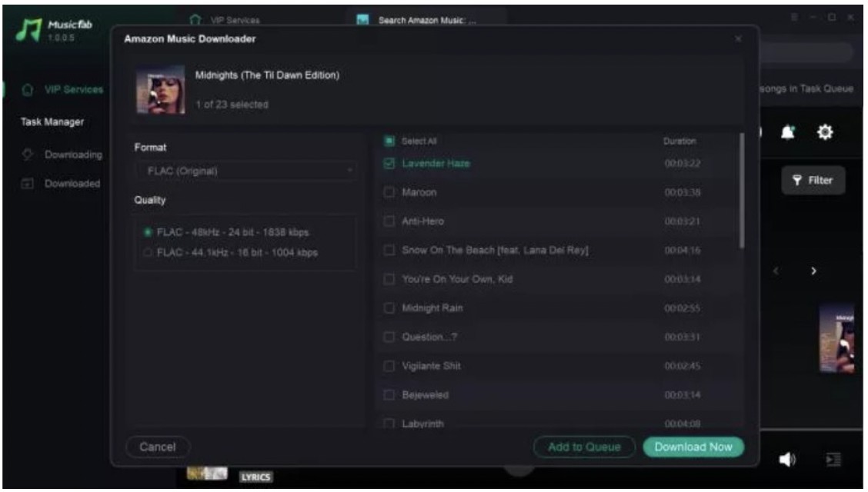
Task: Select FLAC 44.1kHz 16 bit 1004 kbps quality
Action: [147, 253]
